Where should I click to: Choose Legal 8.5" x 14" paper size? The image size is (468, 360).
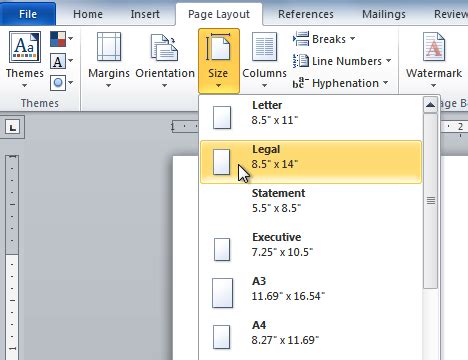coord(311,162)
